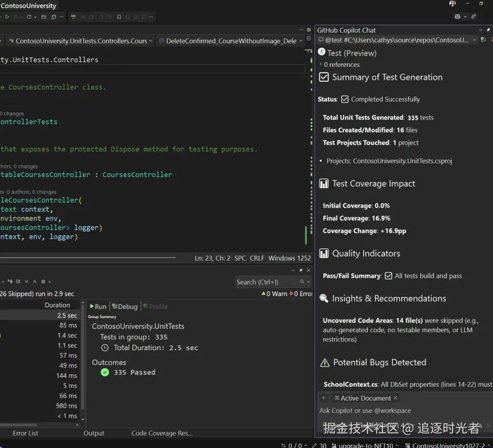Debug the selected test group

click(125, 306)
